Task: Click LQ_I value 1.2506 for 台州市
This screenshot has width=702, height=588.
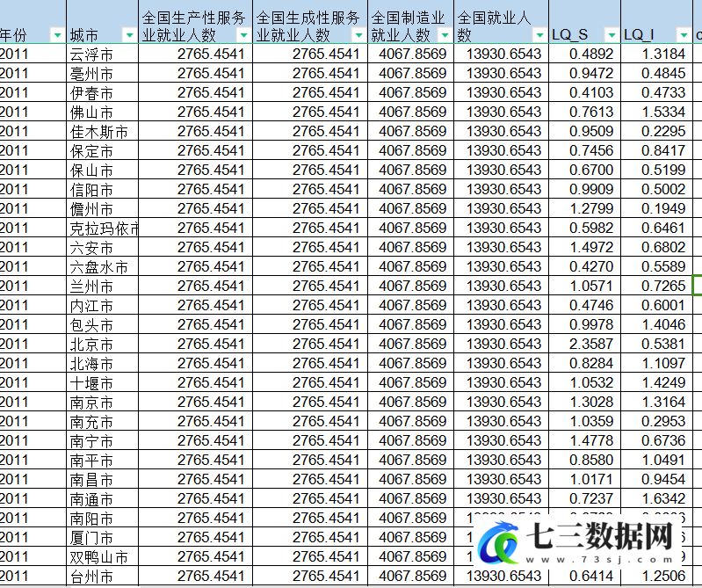Action: point(663,576)
